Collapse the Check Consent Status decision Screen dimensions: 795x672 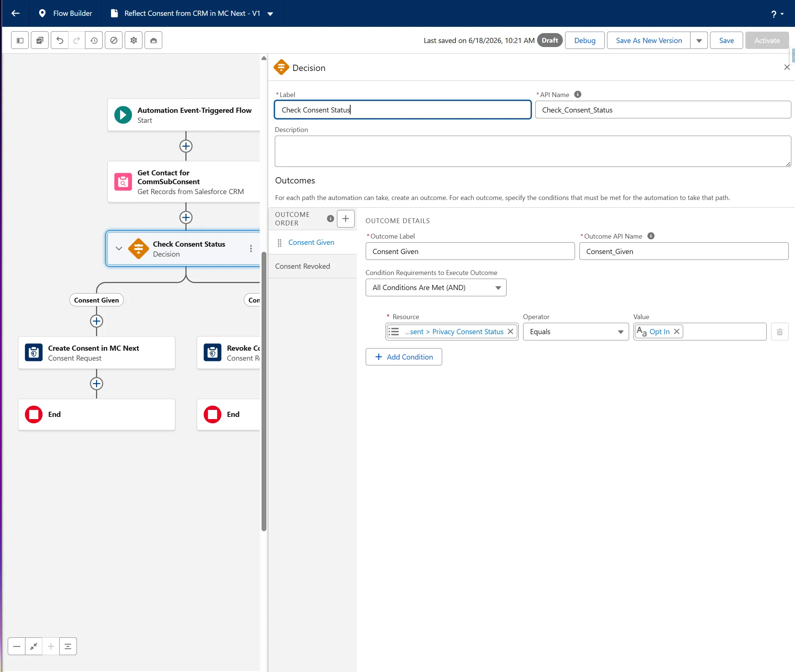coord(118,249)
